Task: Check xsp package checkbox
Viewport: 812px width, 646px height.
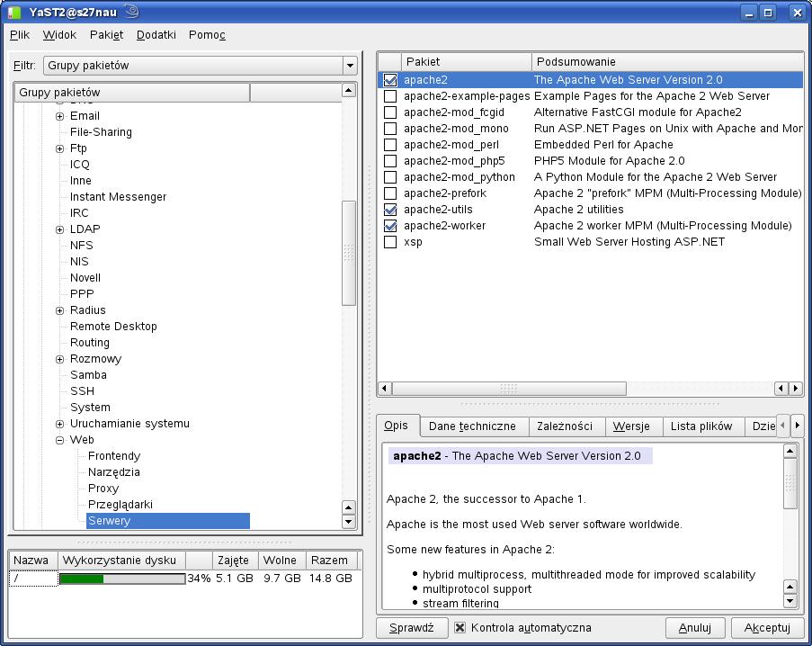Action: click(x=390, y=242)
